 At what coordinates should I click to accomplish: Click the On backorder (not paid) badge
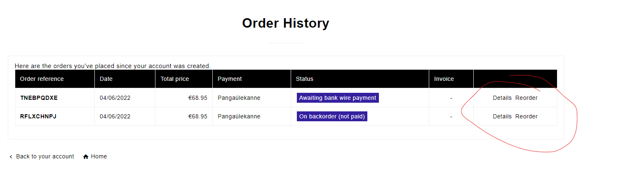tap(331, 116)
